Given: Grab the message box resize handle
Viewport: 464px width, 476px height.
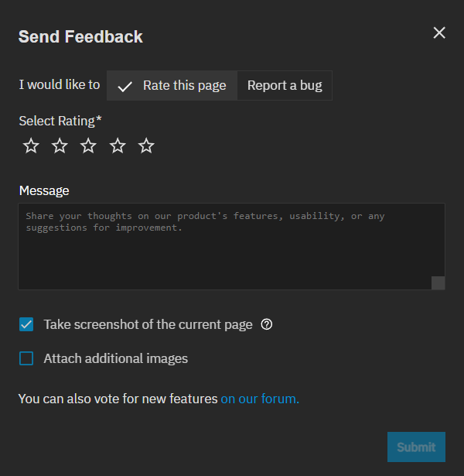Looking at the screenshot, I should pyautogui.click(x=438, y=283).
